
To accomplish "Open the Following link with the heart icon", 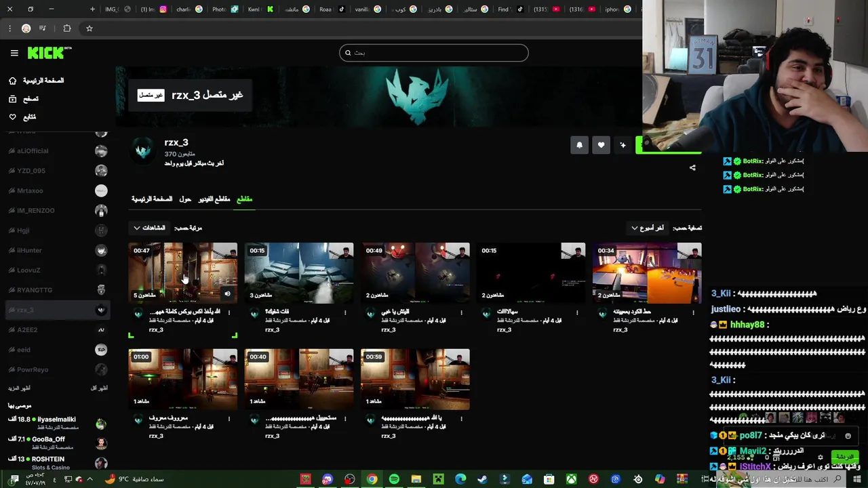I will pos(22,117).
